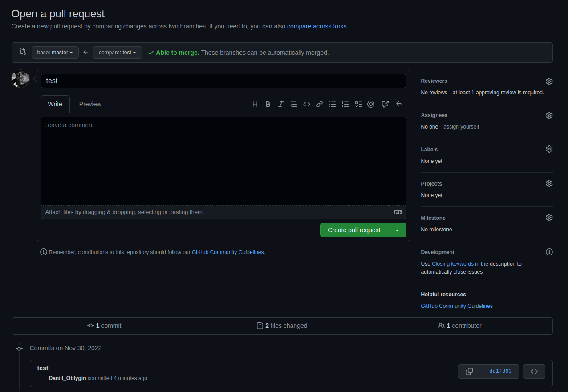Click the Labels heading
The height and width of the screenshot is (392, 568).
(x=429, y=150)
